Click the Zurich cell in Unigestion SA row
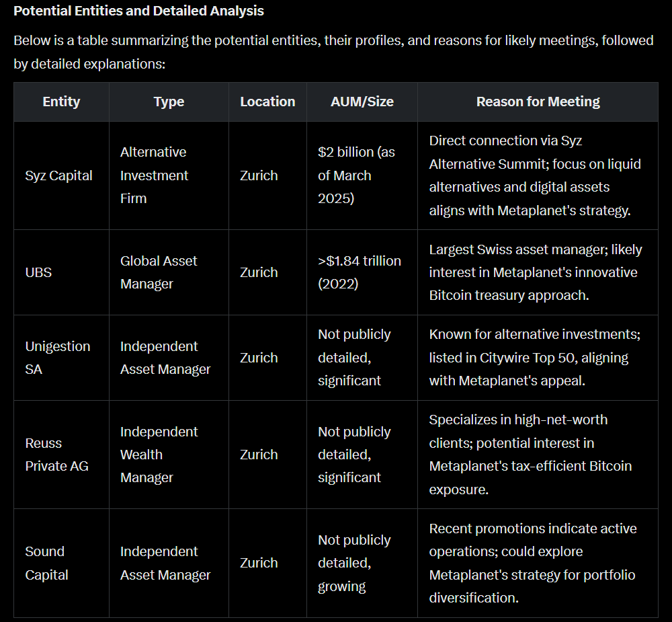The image size is (672, 622). pos(267,358)
